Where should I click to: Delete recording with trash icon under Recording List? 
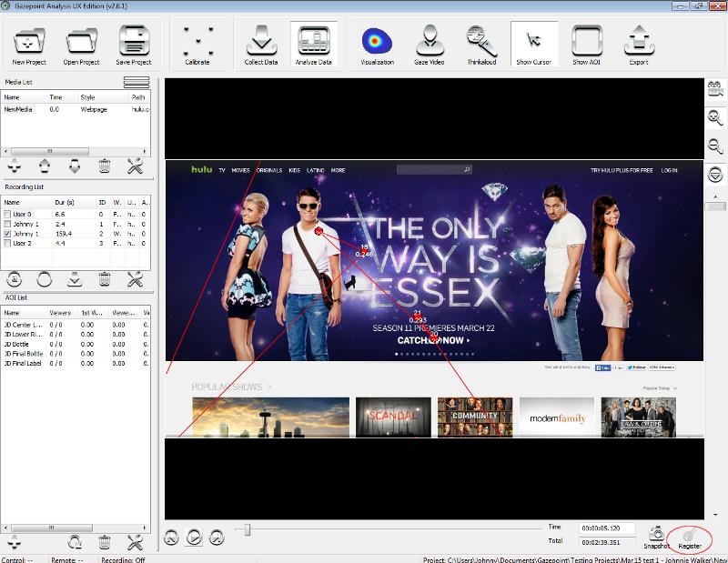[105, 279]
